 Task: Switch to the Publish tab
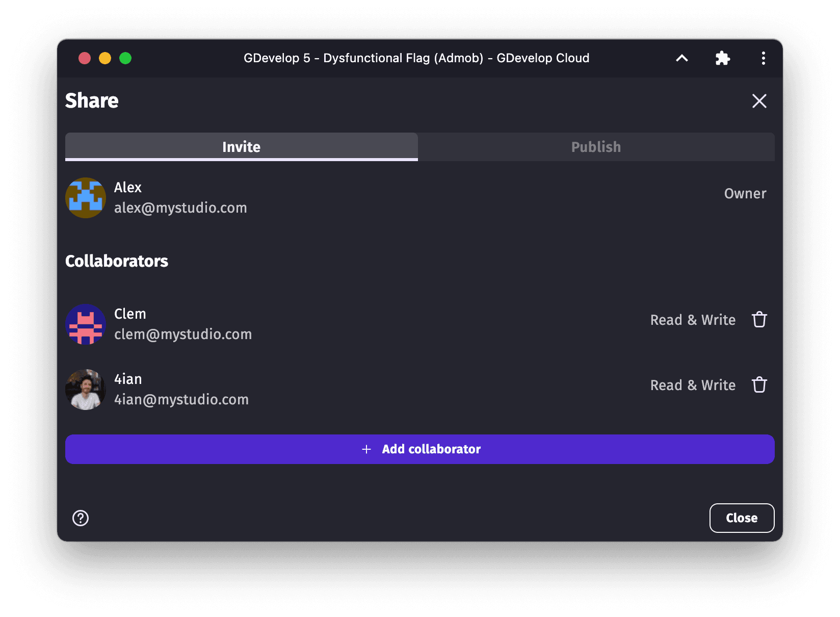596,147
